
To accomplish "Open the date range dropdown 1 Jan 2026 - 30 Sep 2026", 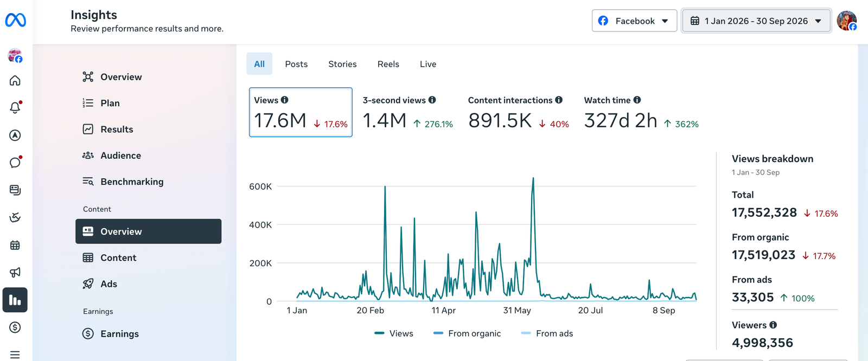I will pos(756,21).
